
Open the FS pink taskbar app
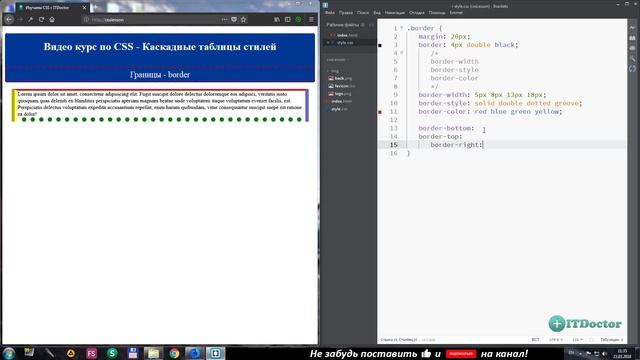[x=91, y=353]
